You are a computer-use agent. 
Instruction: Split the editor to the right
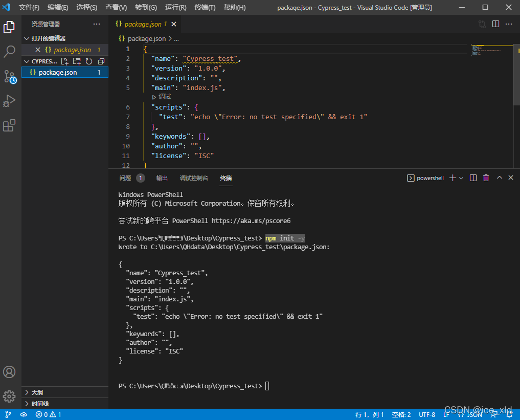495,24
